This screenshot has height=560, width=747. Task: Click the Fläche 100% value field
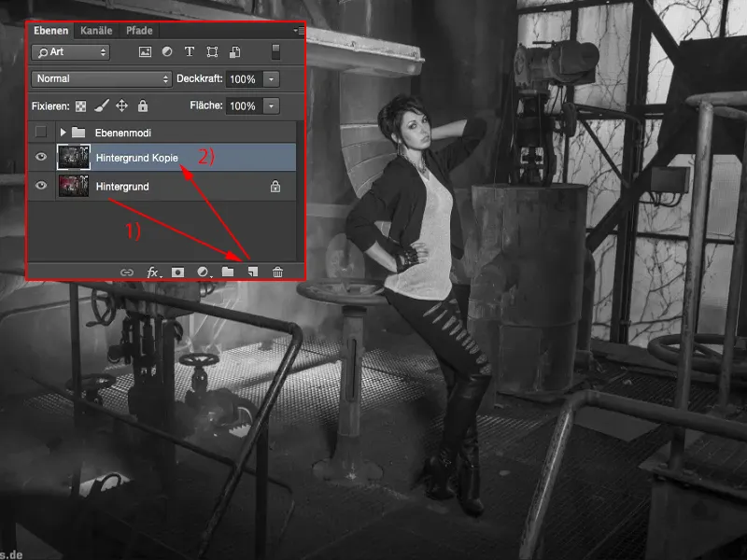pyautogui.click(x=243, y=105)
